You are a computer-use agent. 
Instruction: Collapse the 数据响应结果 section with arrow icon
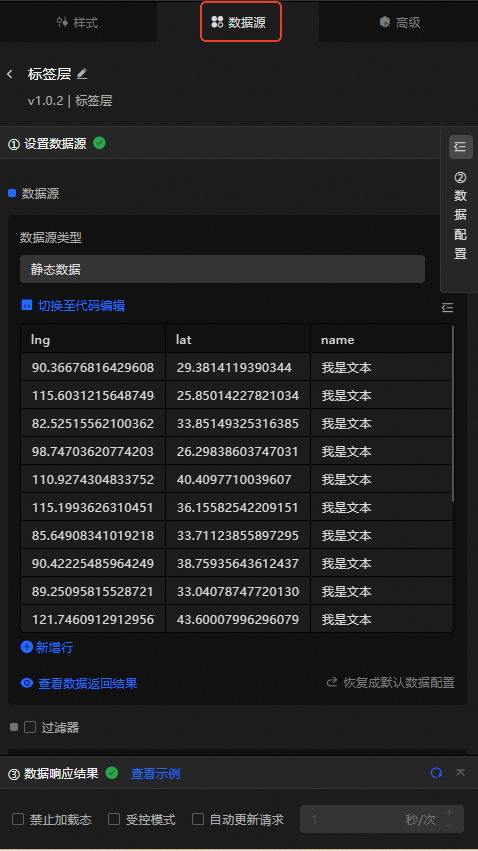(461, 772)
